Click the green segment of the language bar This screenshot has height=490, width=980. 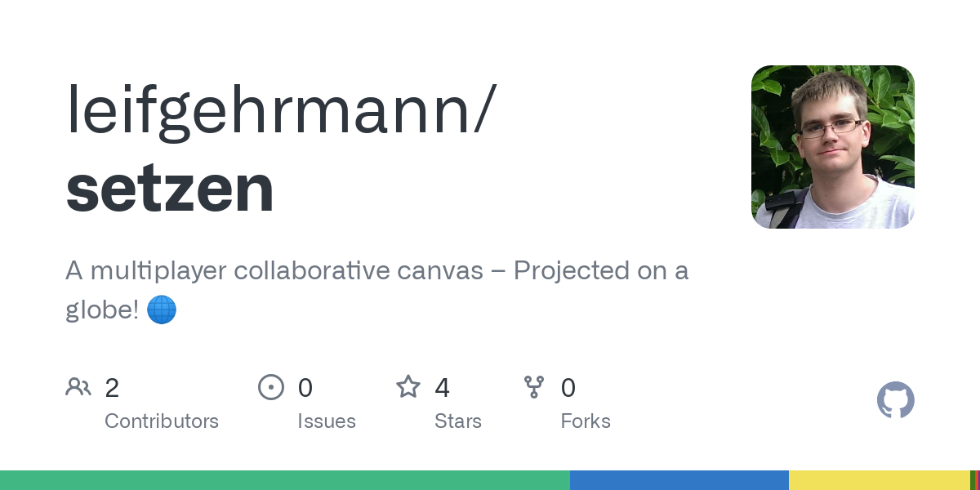[284, 480]
